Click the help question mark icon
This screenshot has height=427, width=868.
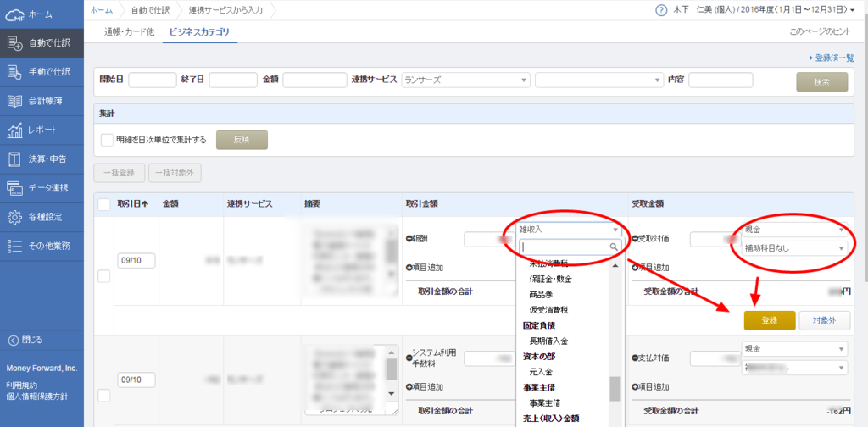point(660,10)
